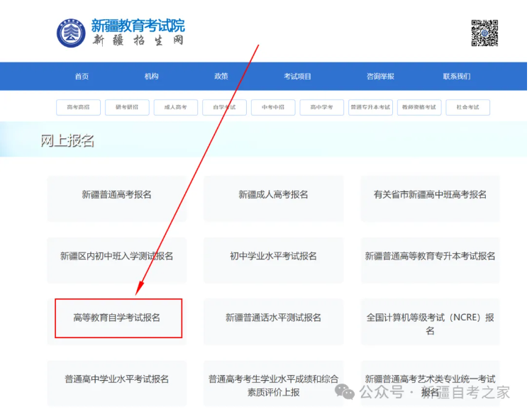Open 新疆区内初中班入学测试报名 card
Image resolution: width=532 pixels, height=414 pixels.
tap(117, 260)
